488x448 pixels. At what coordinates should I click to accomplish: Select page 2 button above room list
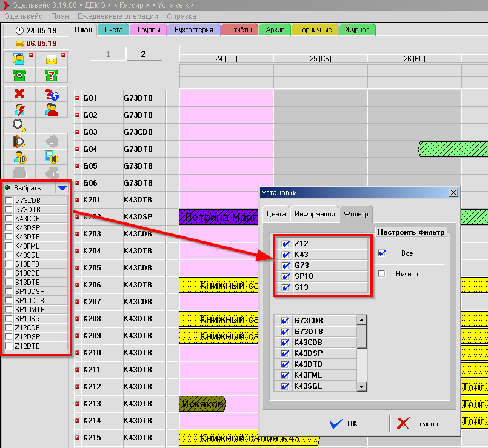(x=144, y=54)
